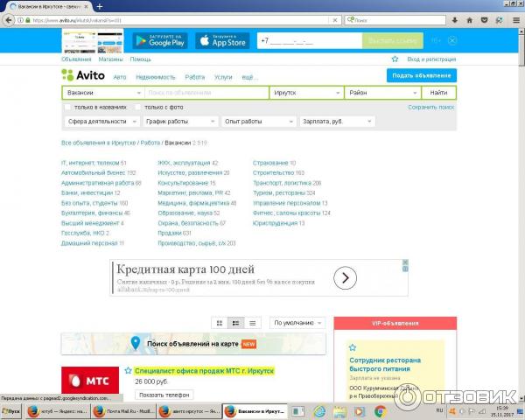The image size is (525, 420).
Task: Check the 'только в названиях' checkbox
Action: pyautogui.click(x=67, y=107)
